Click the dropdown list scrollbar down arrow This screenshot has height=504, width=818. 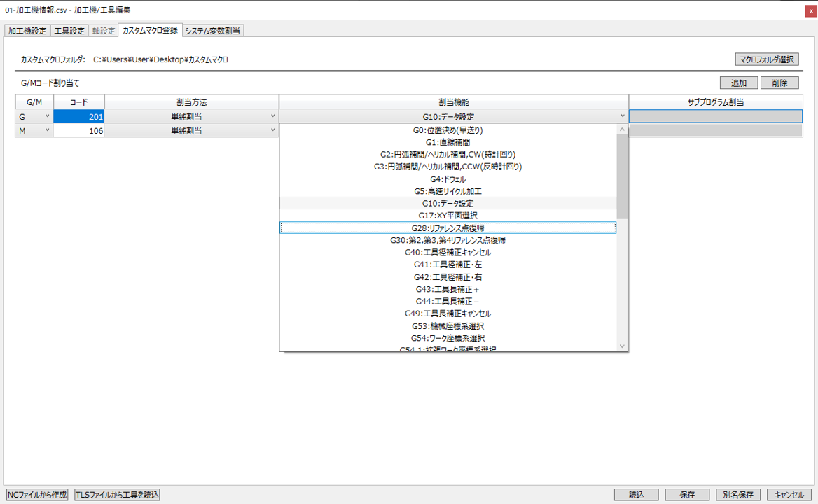pyautogui.click(x=622, y=345)
